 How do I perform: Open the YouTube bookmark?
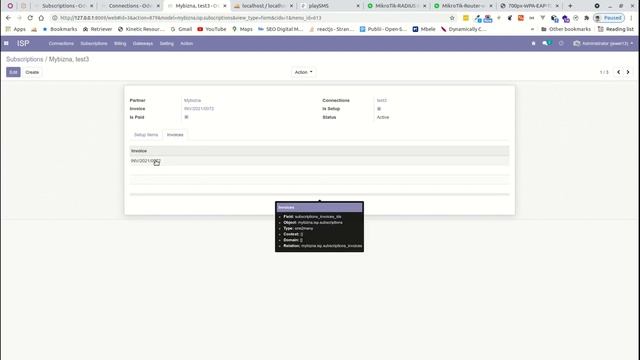point(212,29)
